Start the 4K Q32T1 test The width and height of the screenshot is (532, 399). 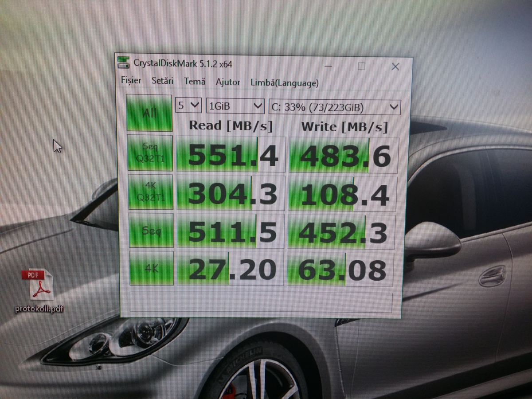click(x=150, y=192)
